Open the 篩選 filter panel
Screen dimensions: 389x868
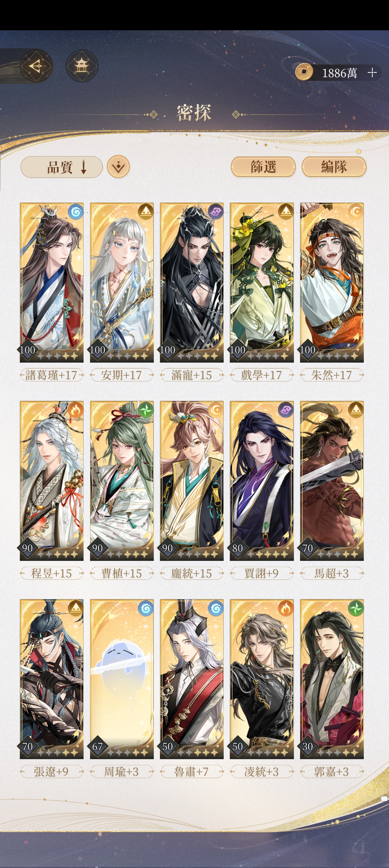(x=263, y=167)
